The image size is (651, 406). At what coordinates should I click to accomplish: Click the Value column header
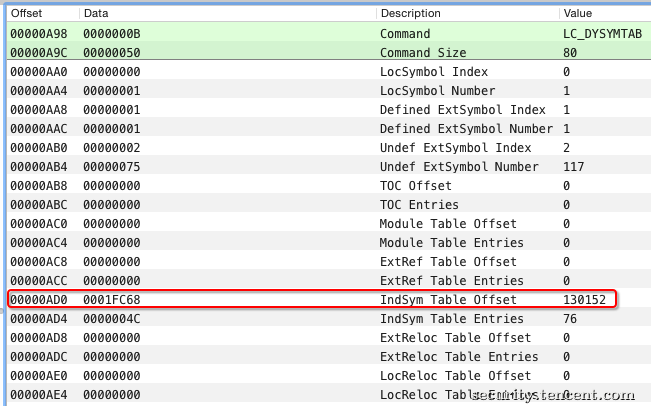click(578, 14)
